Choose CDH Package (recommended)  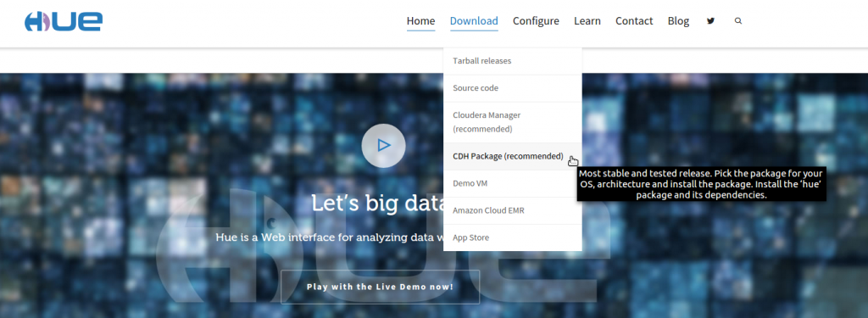coord(513,156)
